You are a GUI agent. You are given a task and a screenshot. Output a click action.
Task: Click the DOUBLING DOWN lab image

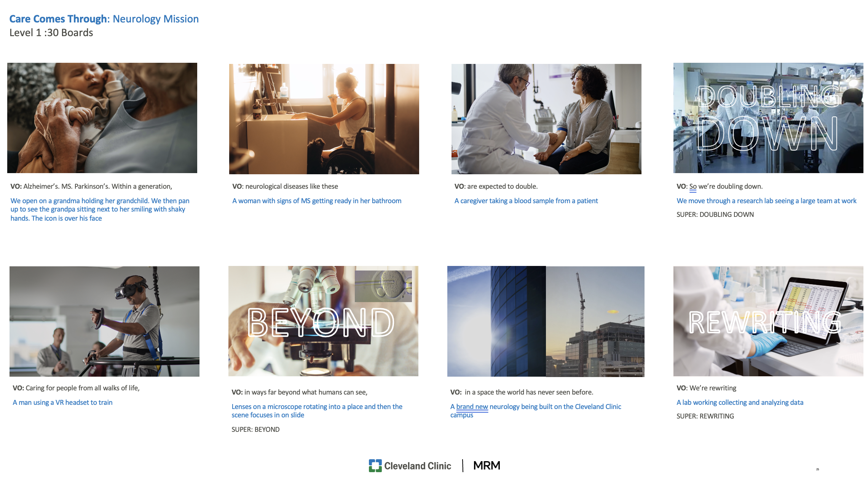point(768,118)
